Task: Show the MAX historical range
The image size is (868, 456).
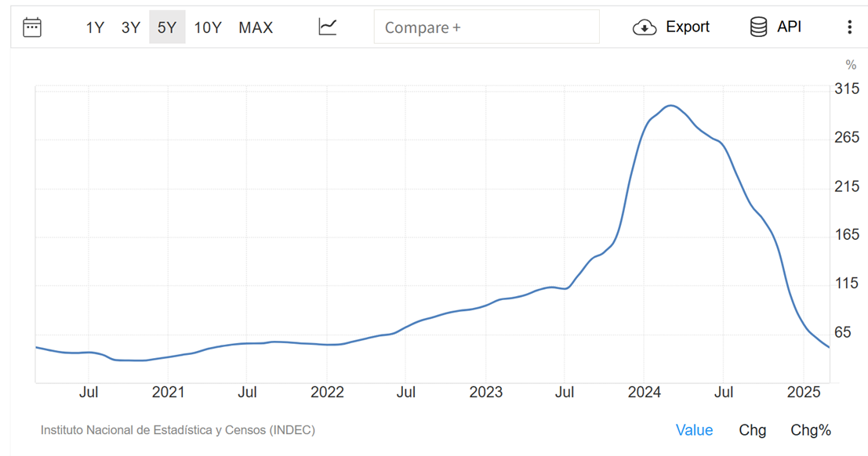Action: 256,27
